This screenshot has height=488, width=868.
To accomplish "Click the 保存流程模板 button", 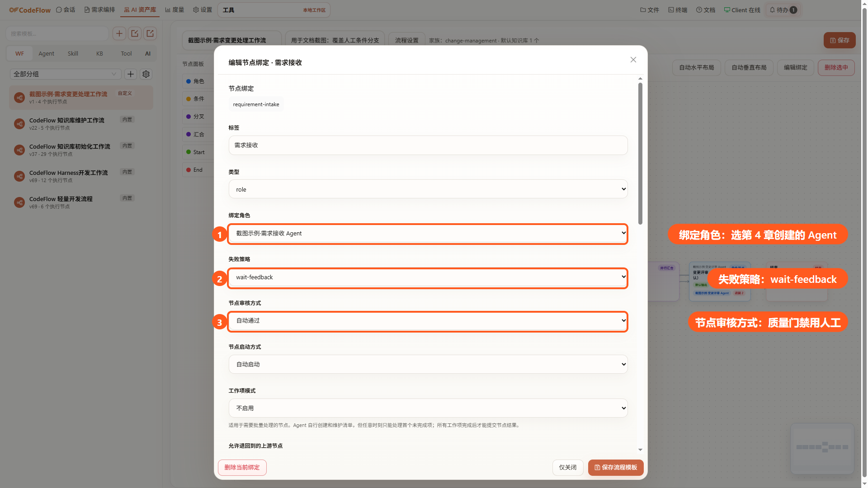I will click(616, 468).
